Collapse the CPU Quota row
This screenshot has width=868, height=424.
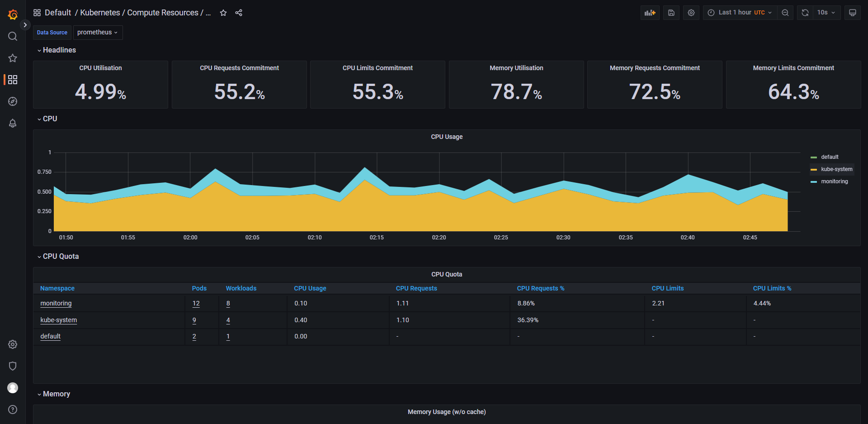61,257
